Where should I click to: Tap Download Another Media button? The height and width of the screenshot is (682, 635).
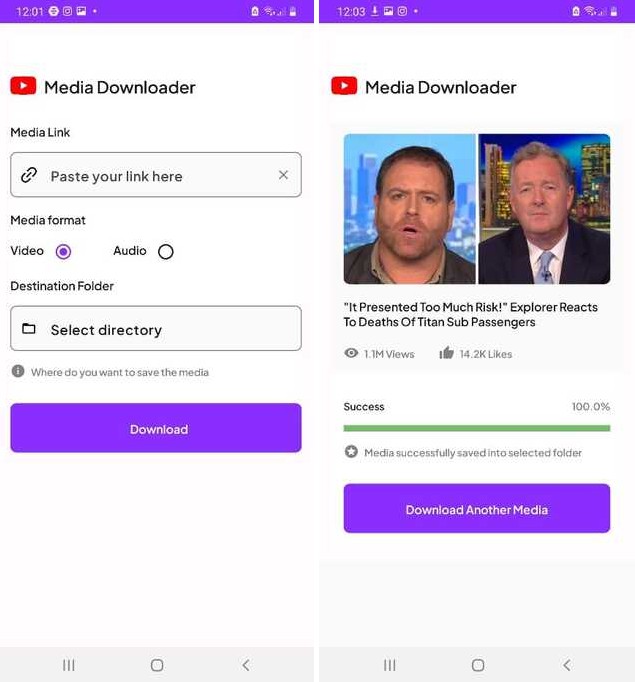(477, 508)
